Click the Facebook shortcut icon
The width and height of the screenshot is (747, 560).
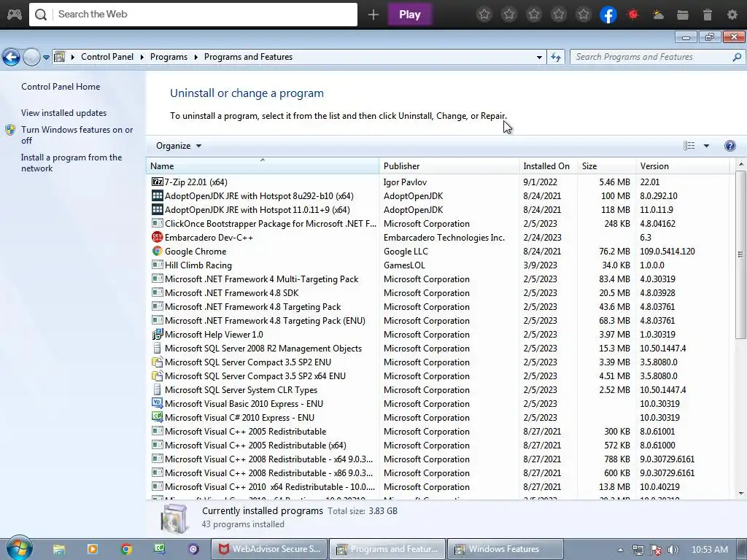[x=608, y=15]
